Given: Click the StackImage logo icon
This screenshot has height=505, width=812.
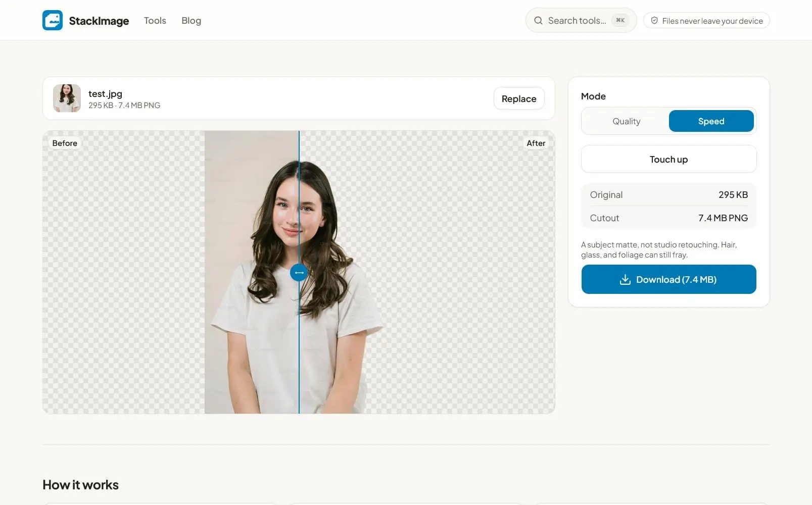Looking at the screenshot, I should pos(53,20).
